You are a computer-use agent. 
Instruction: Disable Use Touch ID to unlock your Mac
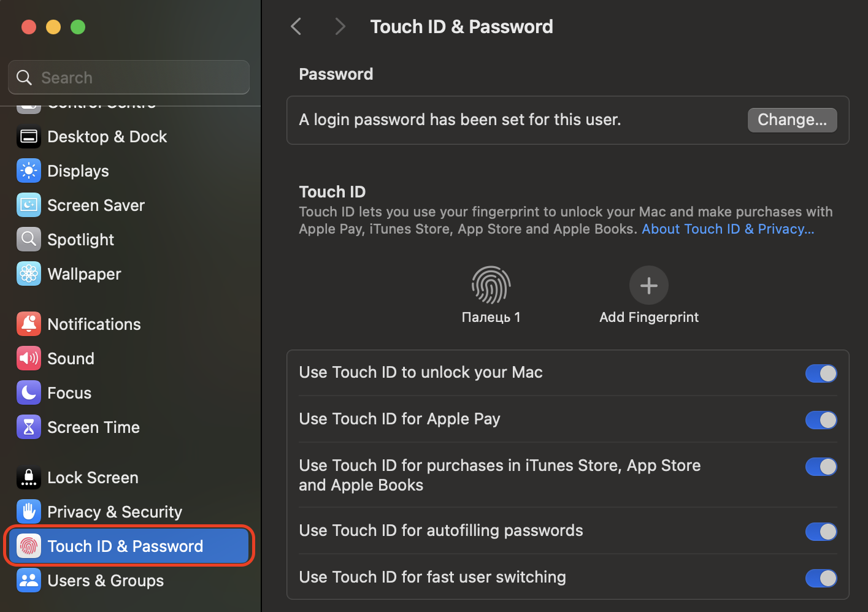(x=821, y=373)
